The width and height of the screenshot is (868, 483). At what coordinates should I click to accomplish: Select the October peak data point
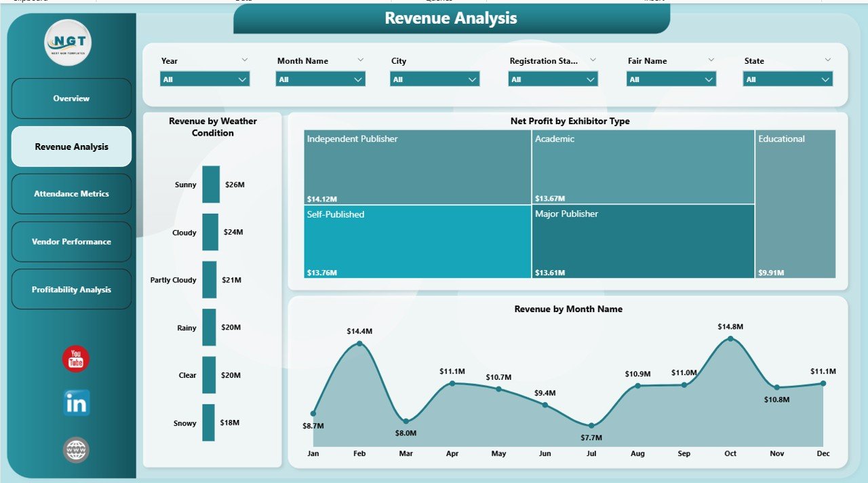(730, 339)
